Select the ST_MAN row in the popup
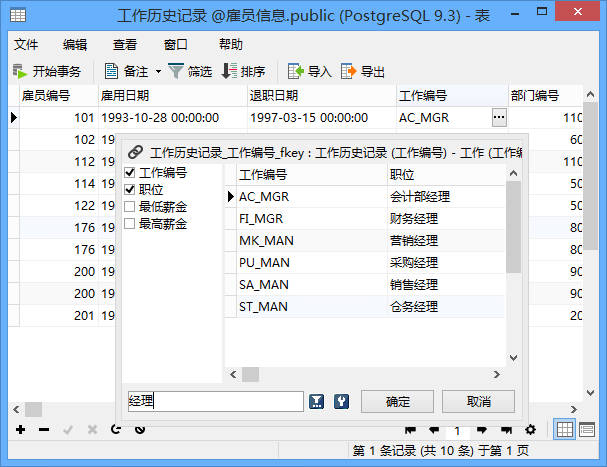 [365, 307]
